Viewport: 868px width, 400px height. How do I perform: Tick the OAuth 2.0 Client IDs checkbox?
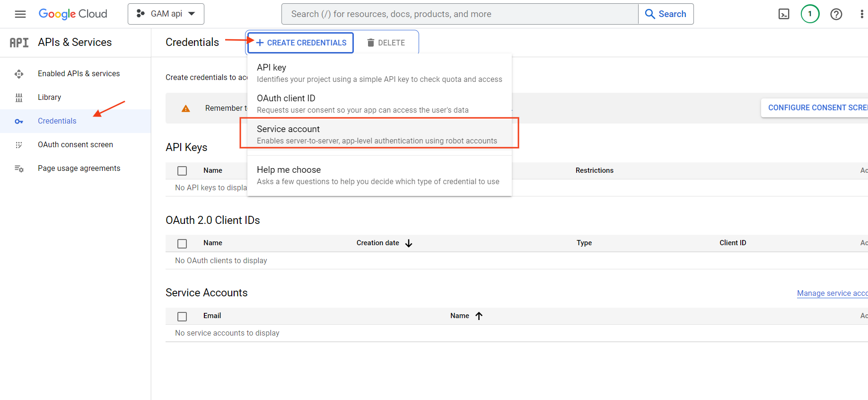tap(182, 244)
